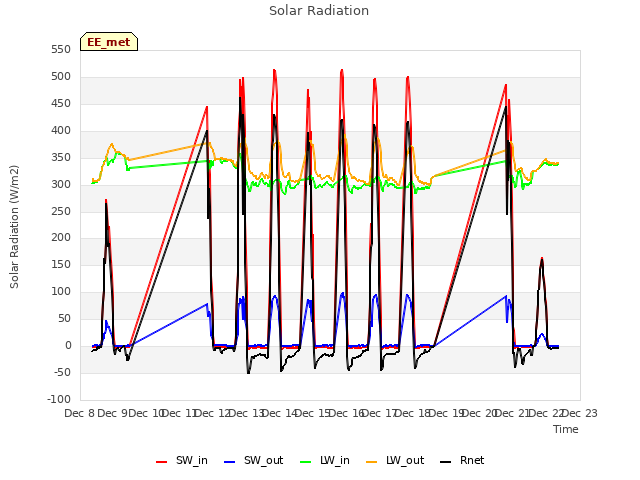Click the 100 y-axis tick value
Screen dimensions: 640x480
coord(61,291)
